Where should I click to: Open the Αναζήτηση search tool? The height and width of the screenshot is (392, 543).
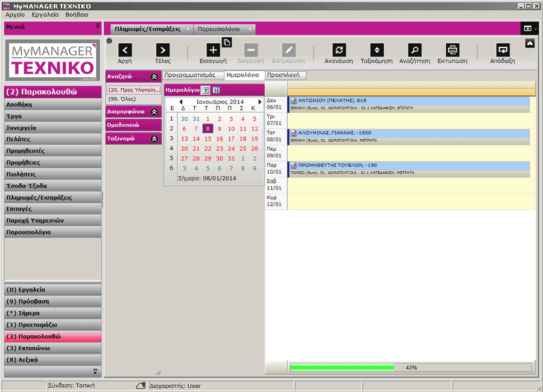(414, 50)
